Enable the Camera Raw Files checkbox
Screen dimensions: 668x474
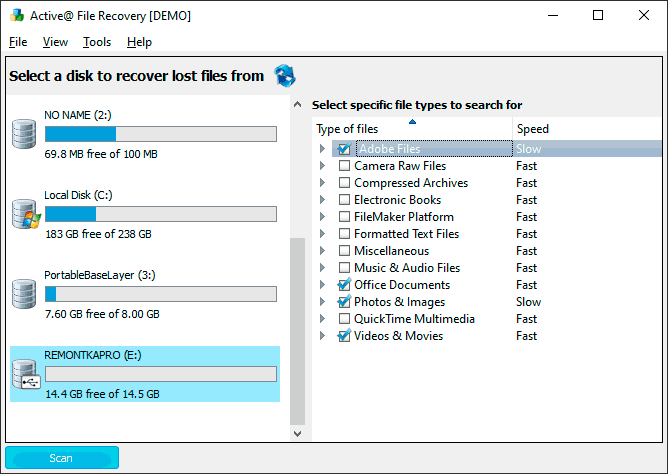344,166
